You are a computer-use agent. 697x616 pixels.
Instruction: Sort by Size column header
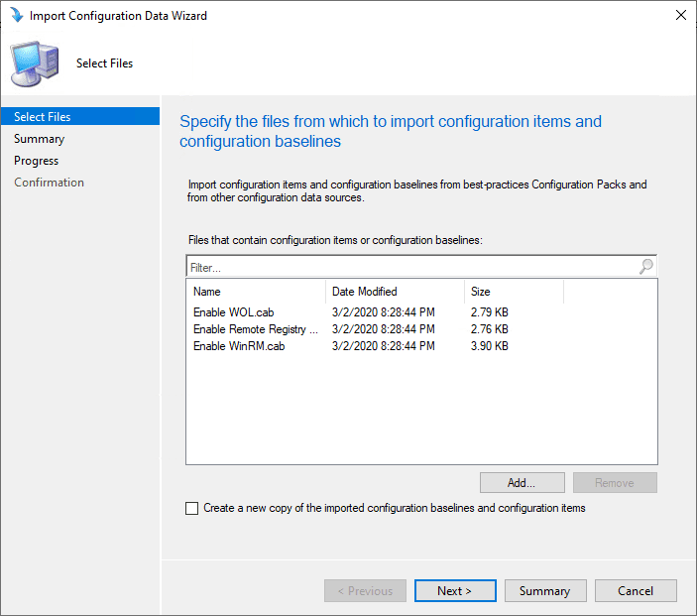514,292
